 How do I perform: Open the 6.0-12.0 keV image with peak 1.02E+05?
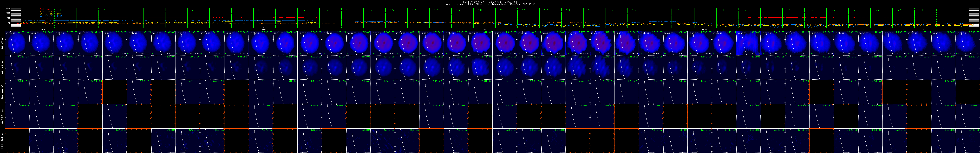click(310, 67)
